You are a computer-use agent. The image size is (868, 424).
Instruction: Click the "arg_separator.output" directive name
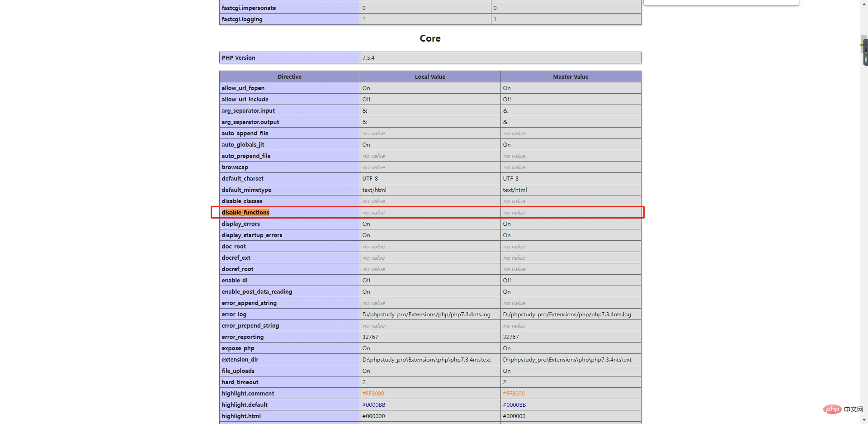coord(250,122)
